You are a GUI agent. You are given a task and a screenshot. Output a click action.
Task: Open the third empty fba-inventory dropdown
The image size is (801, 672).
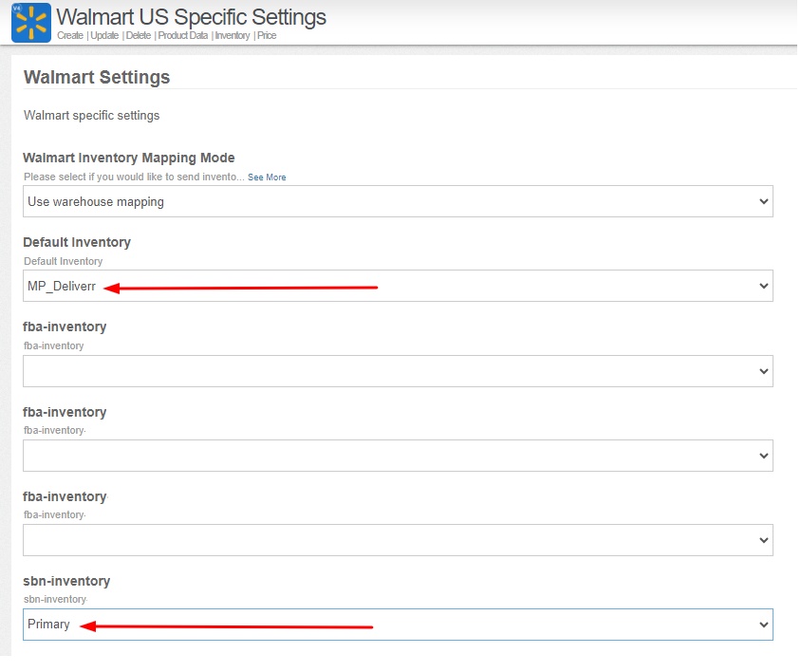pyautogui.click(x=398, y=540)
